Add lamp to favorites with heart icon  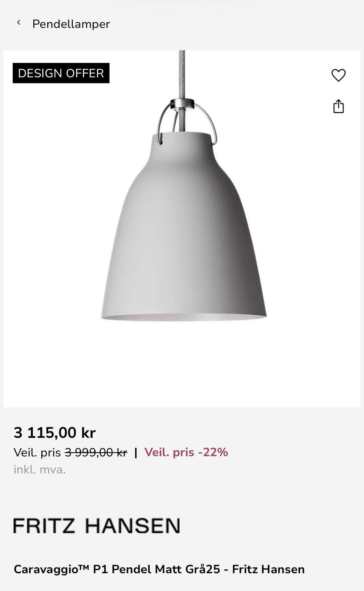click(338, 75)
